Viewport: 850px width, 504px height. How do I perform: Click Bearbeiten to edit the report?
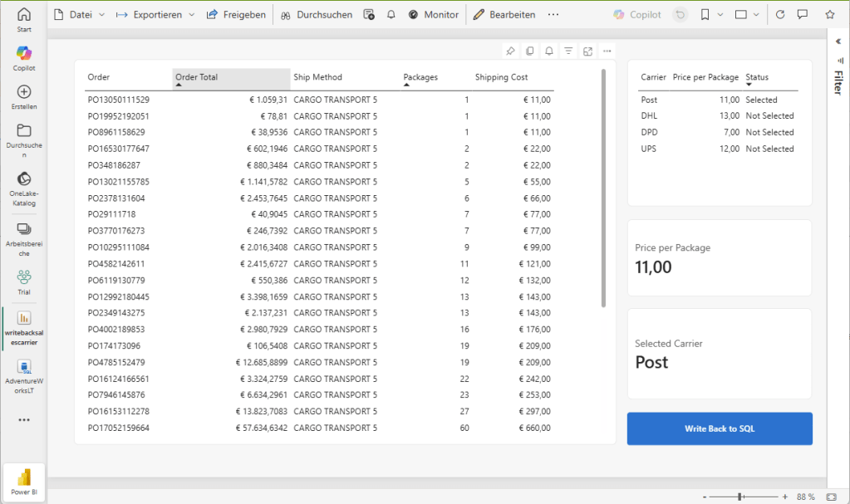click(504, 15)
